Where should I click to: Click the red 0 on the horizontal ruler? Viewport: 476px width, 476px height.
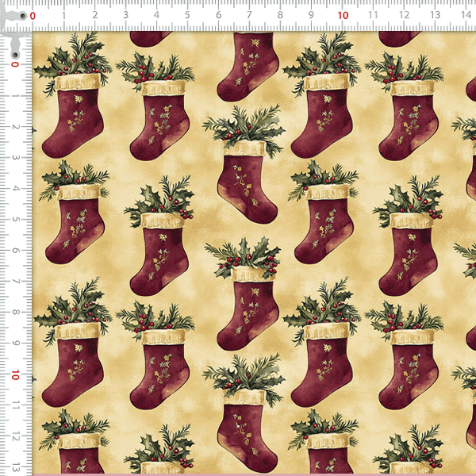(x=33, y=16)
